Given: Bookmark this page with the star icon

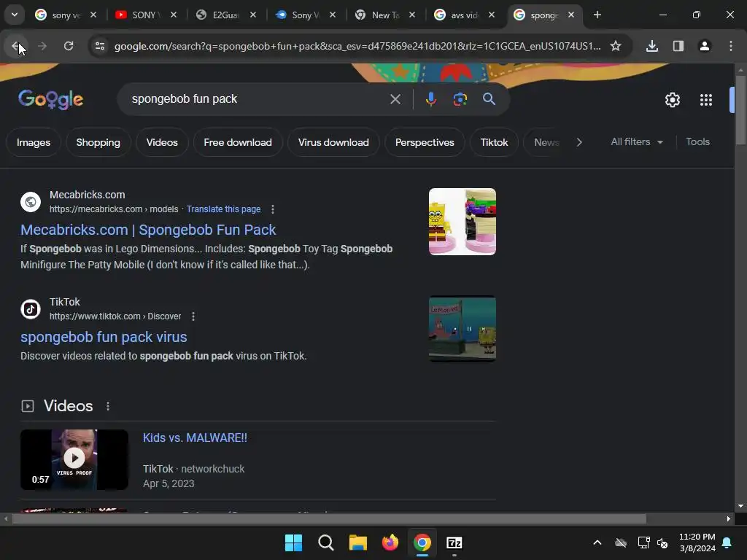Looking at the screenshot, I should coord(616,46).
